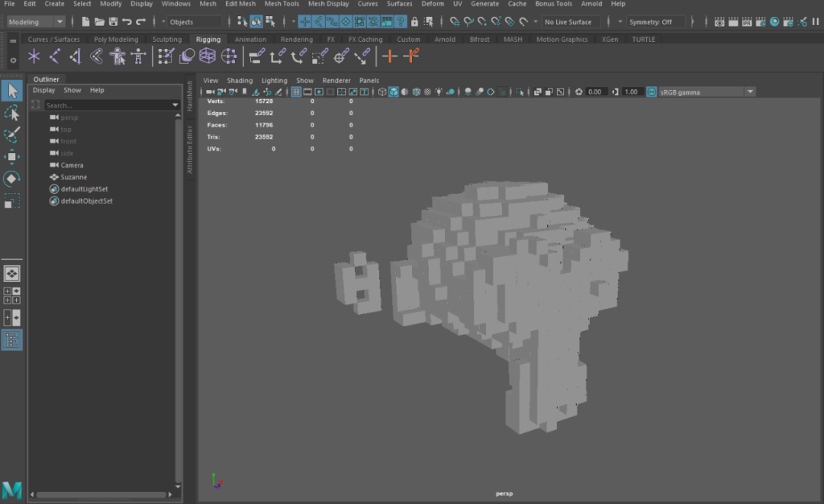Open the Mesh Tools menu
Viewport: 824px width, 504px height.
pyautogui.click(x=282, y=4)
